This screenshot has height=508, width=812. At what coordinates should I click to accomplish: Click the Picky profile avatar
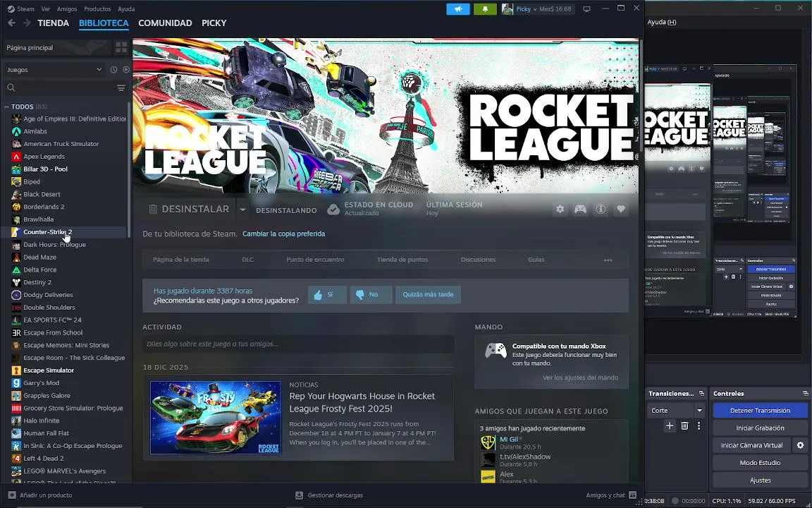point(508,8)
